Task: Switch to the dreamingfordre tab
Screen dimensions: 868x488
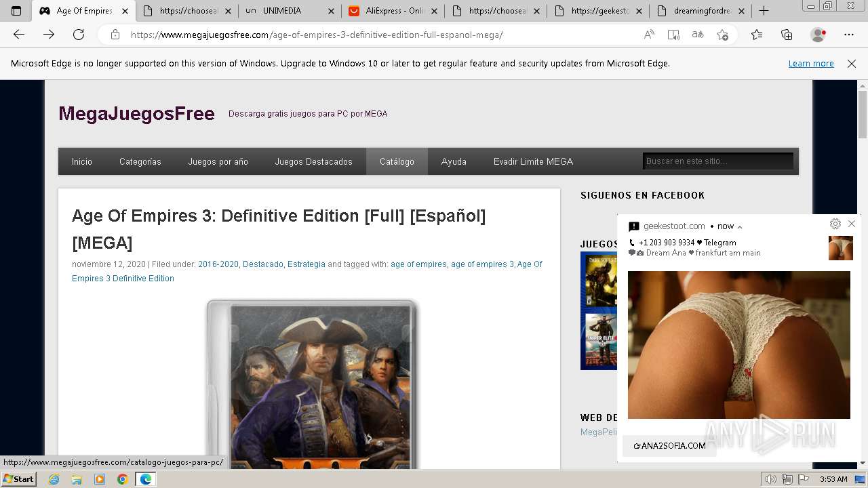Action: pyautogui.click(x=701, y=11)
